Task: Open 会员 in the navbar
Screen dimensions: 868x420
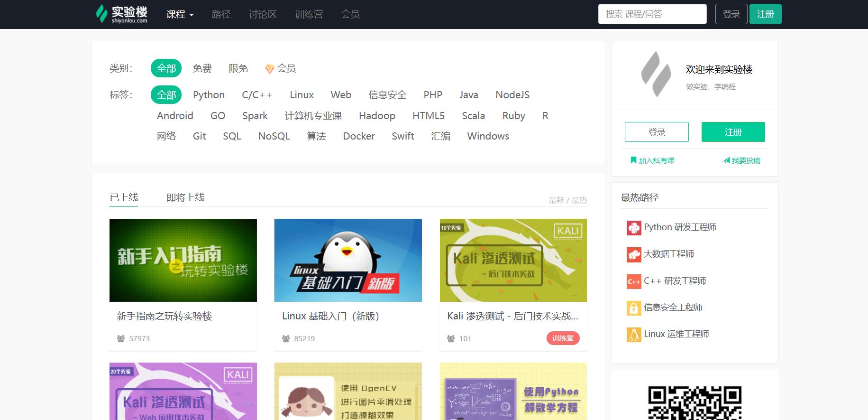Action: 350,14
